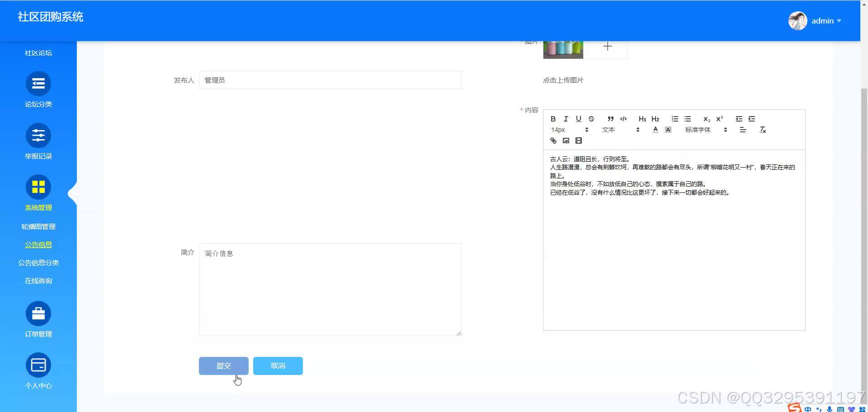Insert a hyperlink in the editor
The image size is (868, 412).
(553, 140)
